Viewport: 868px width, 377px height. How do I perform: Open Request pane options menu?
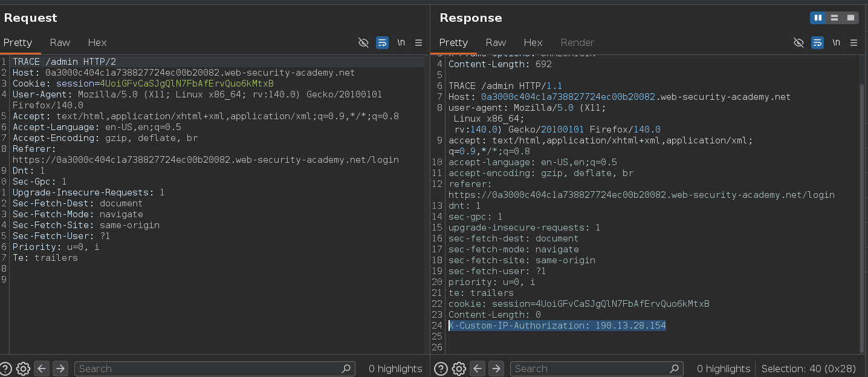coord(418,42)
